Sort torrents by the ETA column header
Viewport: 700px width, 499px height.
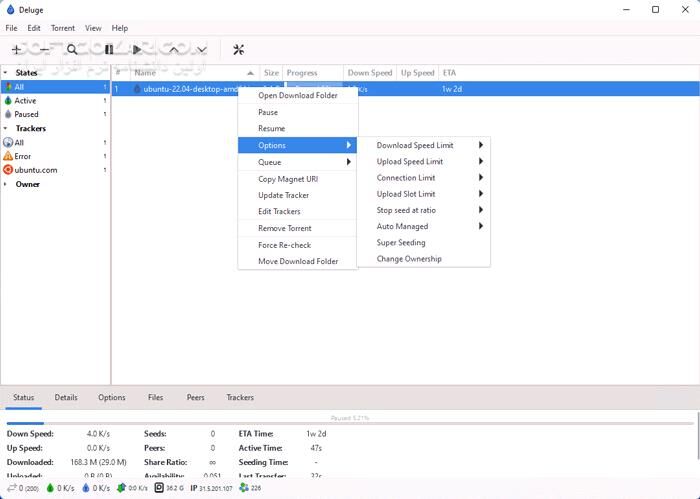(x=449, y=73)
